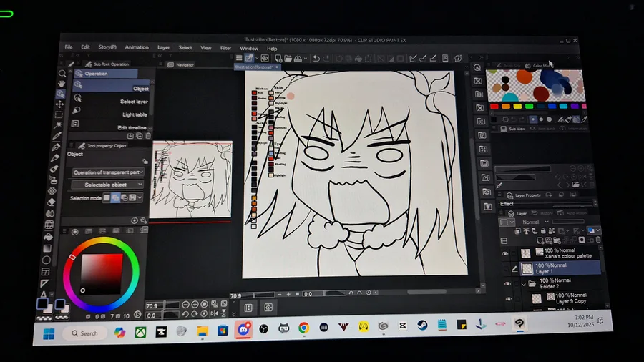Open the Filter menu
The image size is (644, 362).
[225, 48]
